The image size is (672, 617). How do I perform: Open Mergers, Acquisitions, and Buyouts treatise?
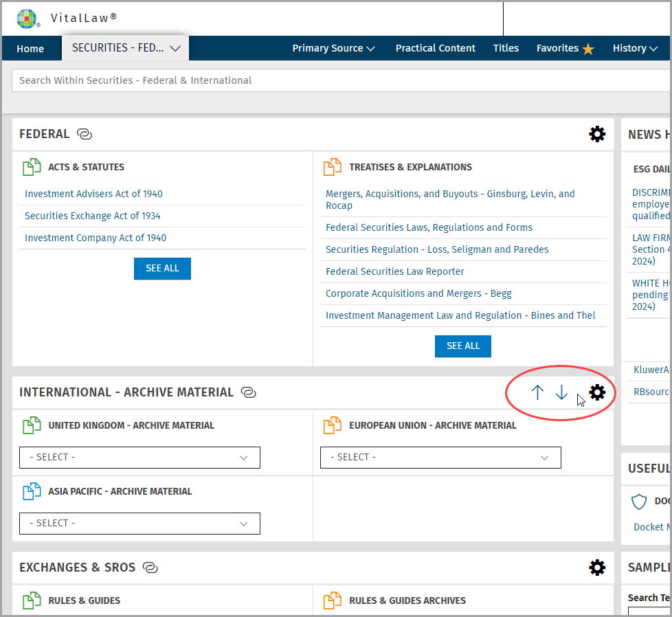click(451, 200)
